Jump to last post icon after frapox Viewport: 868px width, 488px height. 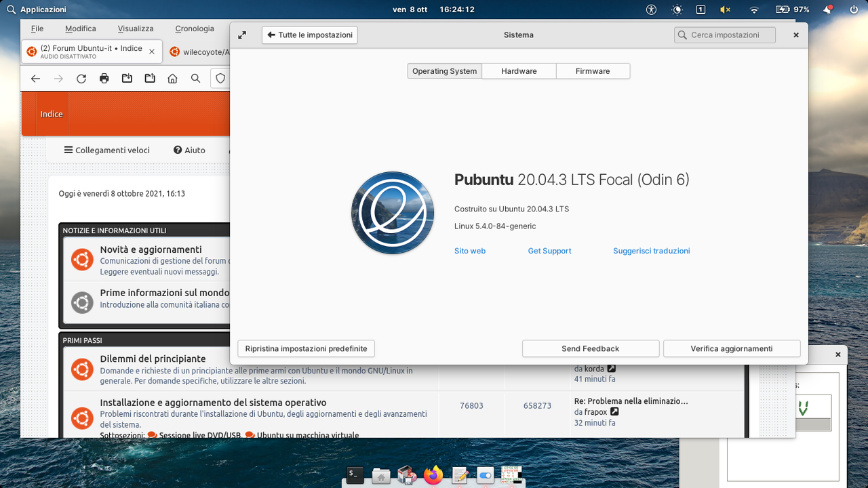tap(614, 411)
